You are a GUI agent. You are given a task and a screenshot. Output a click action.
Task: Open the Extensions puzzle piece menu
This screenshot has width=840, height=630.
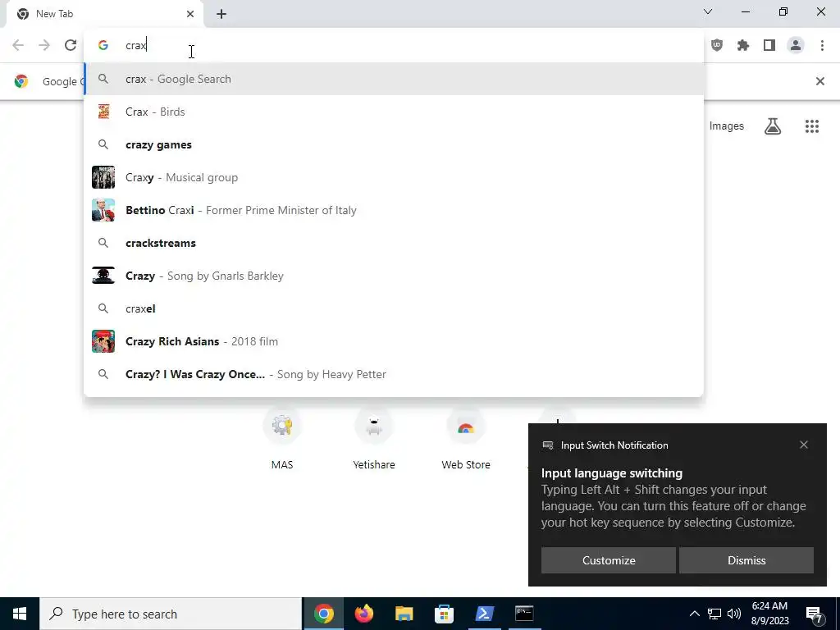[x=743, y=45]
